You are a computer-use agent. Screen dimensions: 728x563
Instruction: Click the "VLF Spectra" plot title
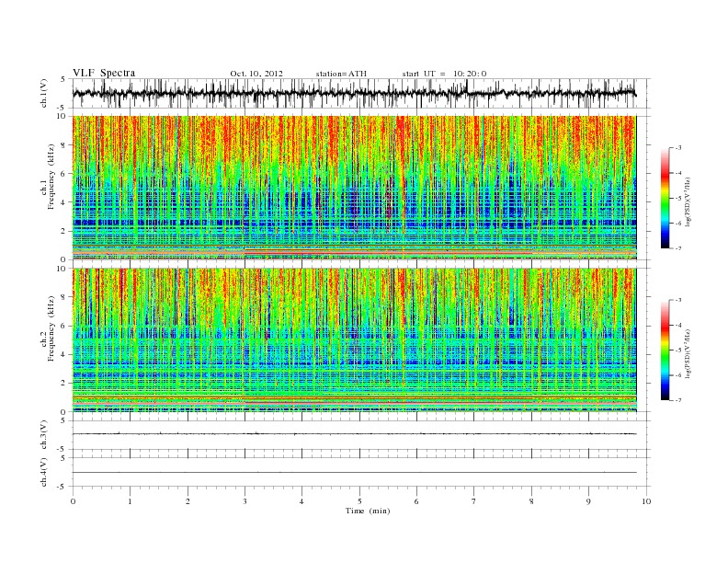tap(104, 73)
